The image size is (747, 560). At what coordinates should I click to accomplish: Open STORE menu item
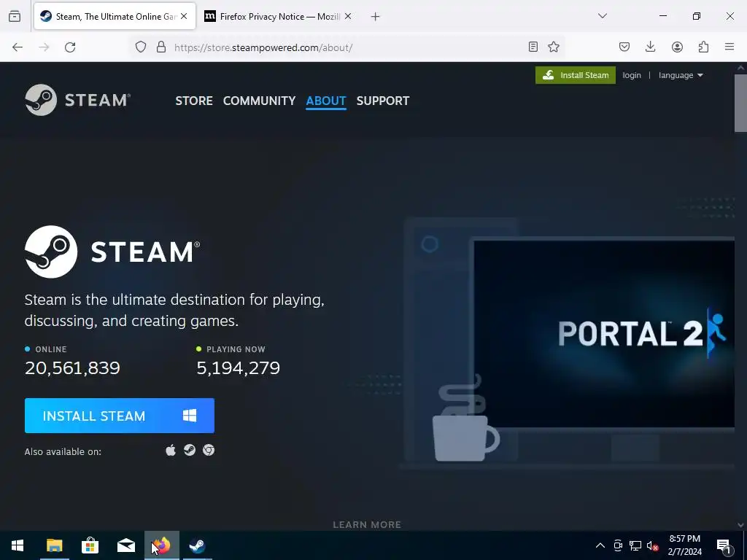(194, 101)
